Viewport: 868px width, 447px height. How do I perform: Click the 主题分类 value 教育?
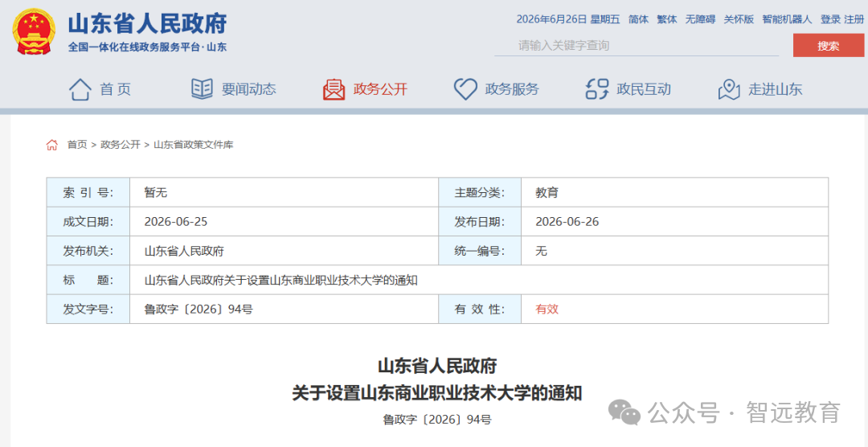click(x=547, y=193)
